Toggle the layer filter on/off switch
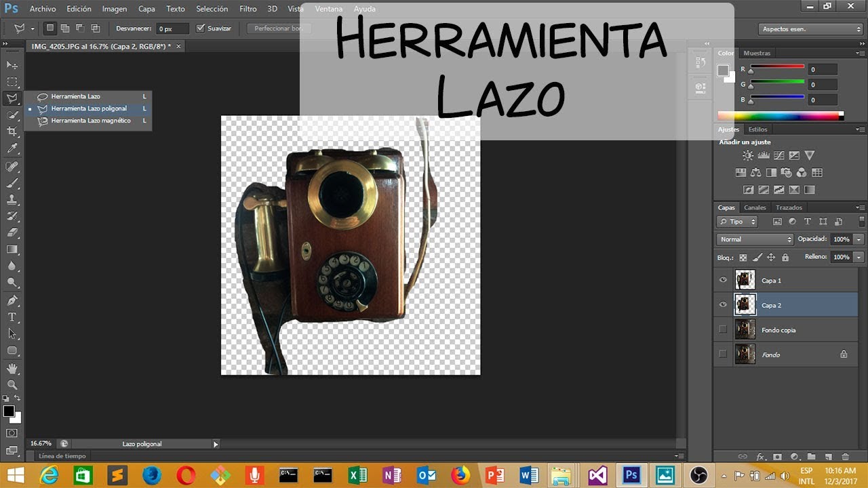Image resolution: width=868 pixels, height=488 pixels. click(x=862, y=222)
